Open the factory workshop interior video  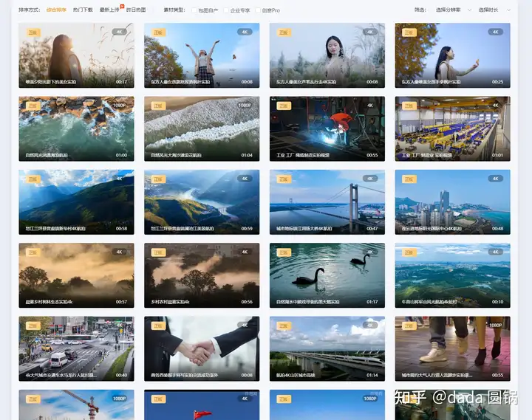453,128
